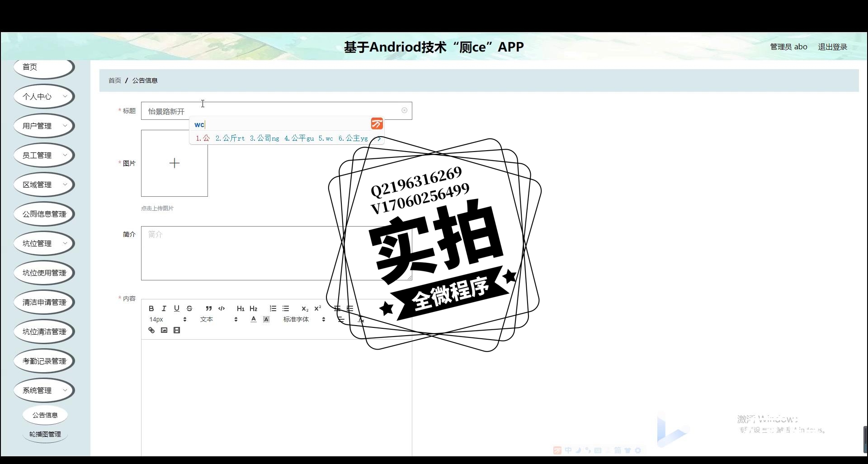Click 首页 in the breadcrumb
The width and height of the screenshot is (868, 464).
115,80
